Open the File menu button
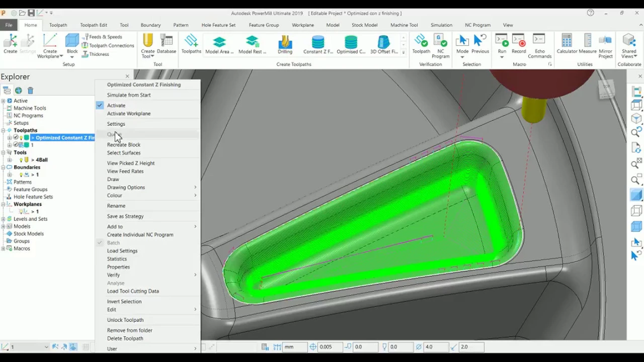The height and width of the screenshot is (362, 644). [x=9, y=25]
